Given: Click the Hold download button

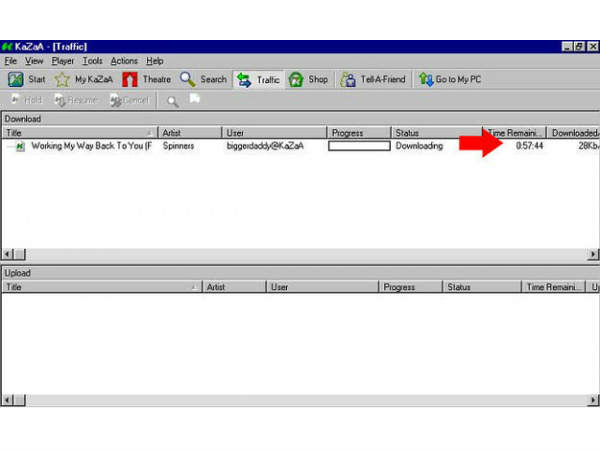Looking at the screenshot, I should coord(26,100).
